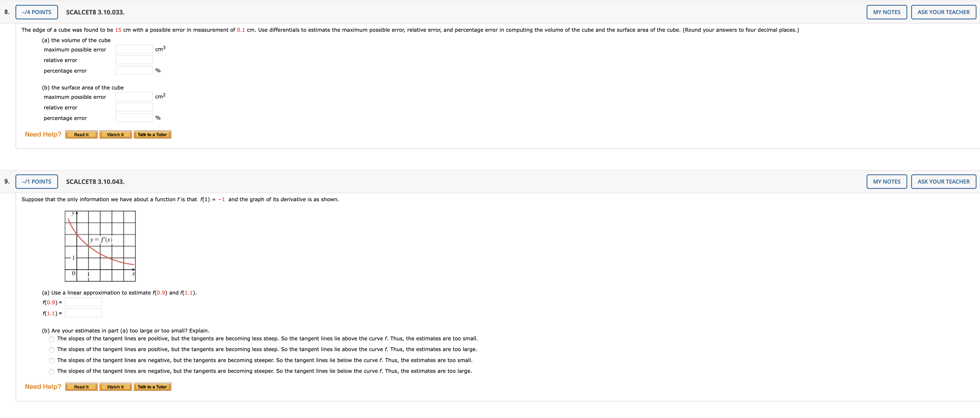Click Watch It button for question 8
Screen dimensions: 980x418
[x=115, y=134]
